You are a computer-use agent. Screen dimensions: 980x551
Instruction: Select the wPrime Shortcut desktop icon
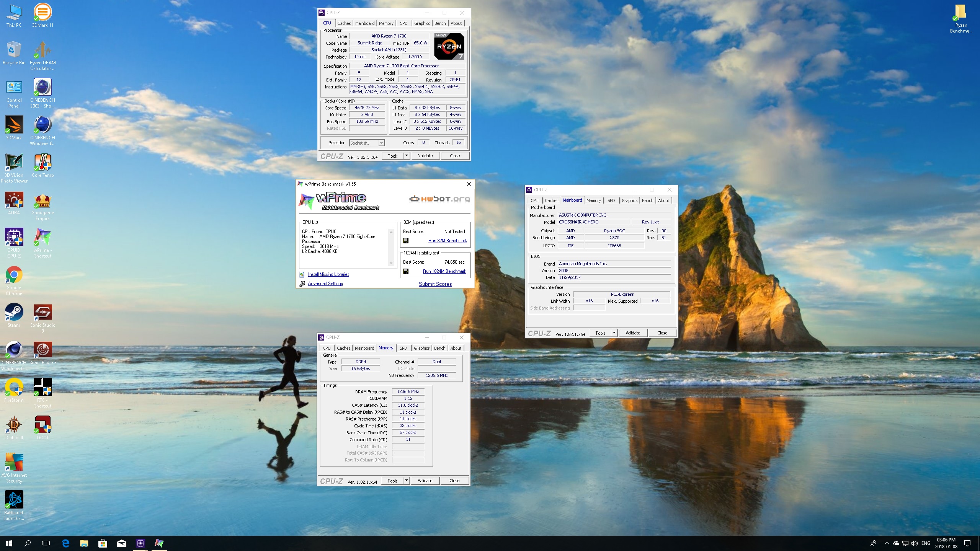pyautogui.click(x=42, y=243)
